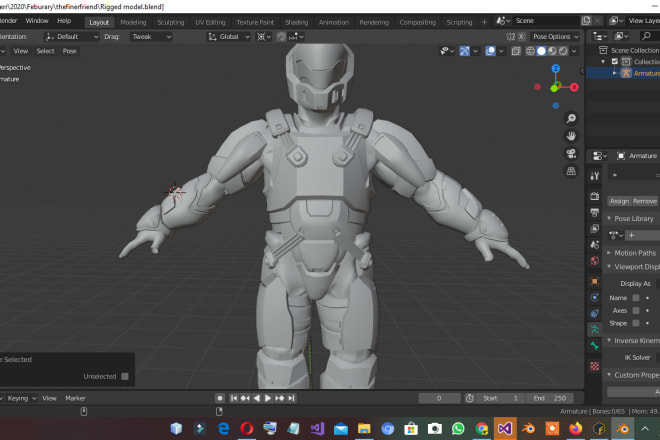The height and width of the screenshot is (440, 660).
Task: Click the Armature icon in outliner
Action: click(x=626, y=73)
